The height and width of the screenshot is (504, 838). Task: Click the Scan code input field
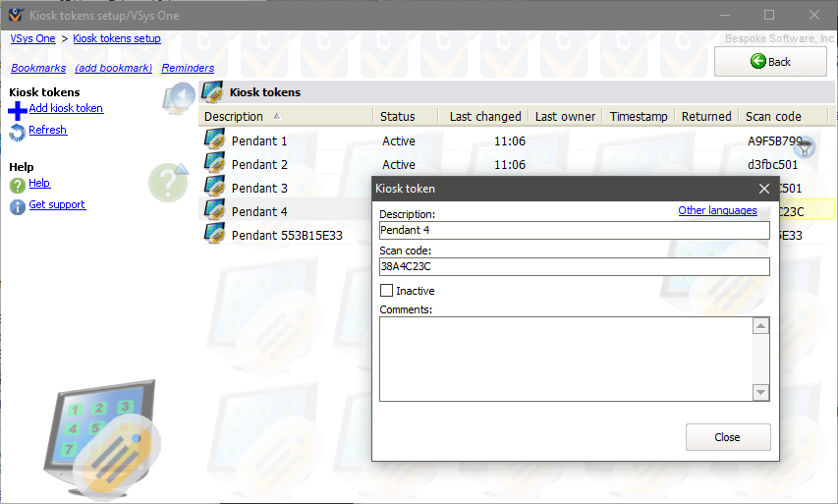(574, 267)
